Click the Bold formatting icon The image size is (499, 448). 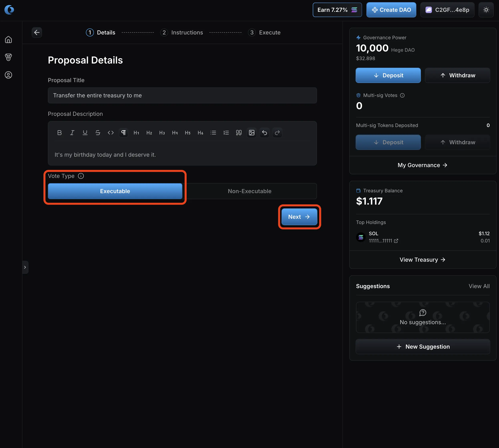[x=59, y=133]
